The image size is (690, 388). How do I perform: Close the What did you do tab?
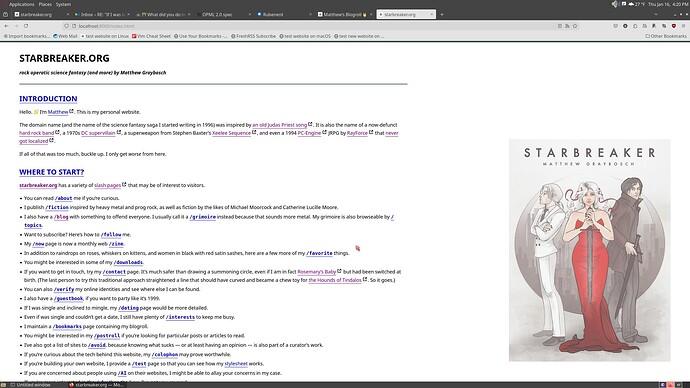(189, 15)
